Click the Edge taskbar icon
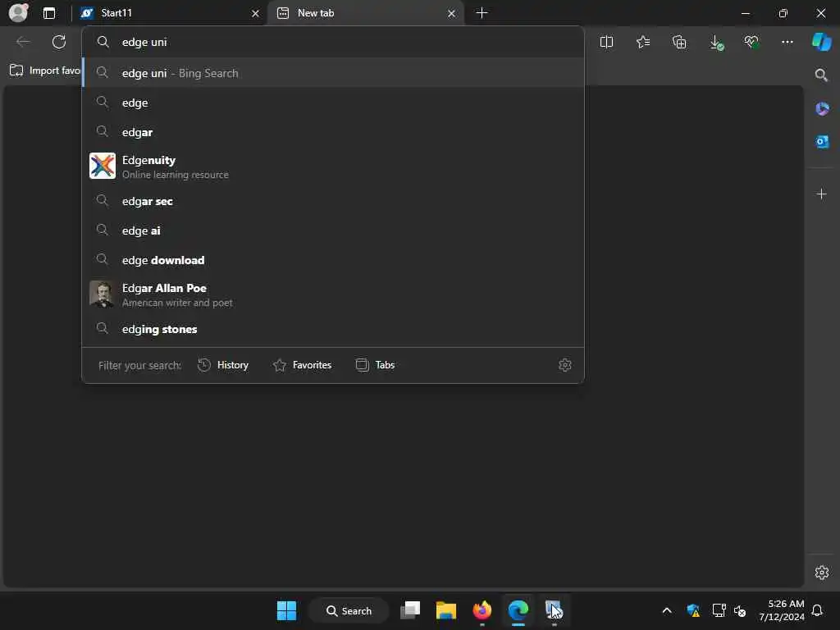Viewport: 840px width, 630px height. (x=518, y=610)
